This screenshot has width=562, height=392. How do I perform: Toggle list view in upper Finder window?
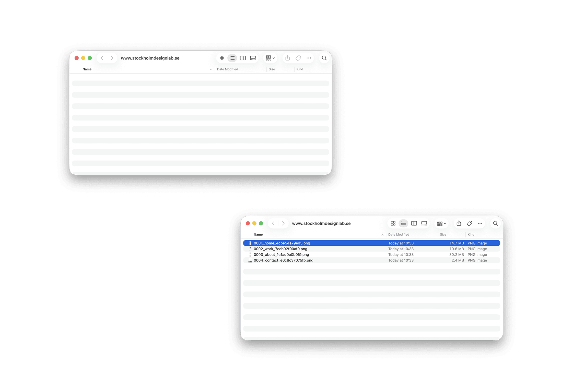232,58
